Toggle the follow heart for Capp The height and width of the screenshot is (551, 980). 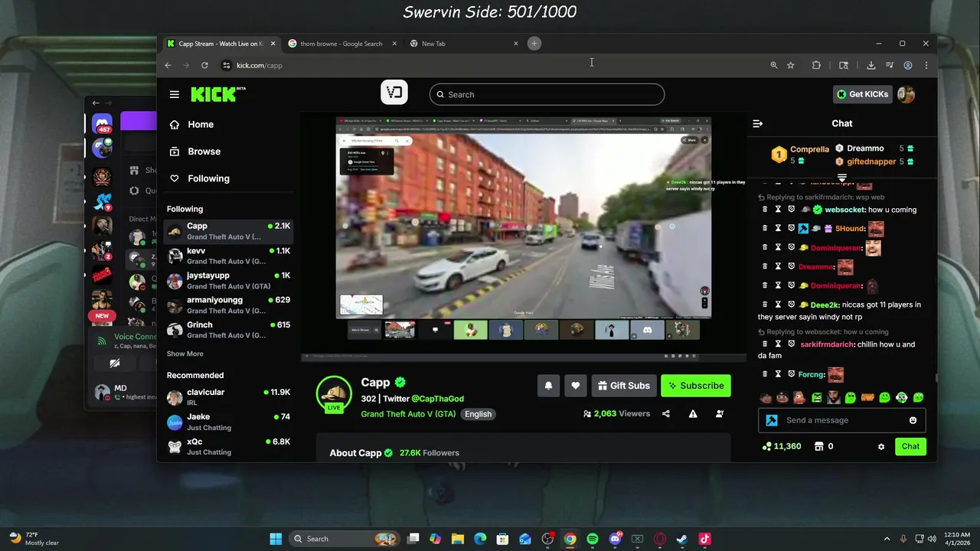tap(576, 386)
